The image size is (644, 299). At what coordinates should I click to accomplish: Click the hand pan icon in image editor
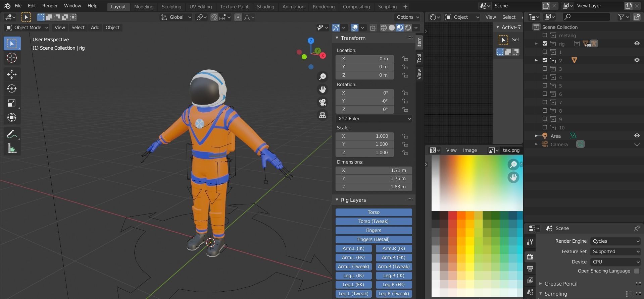pyautogui.click(x=513, y=177)
